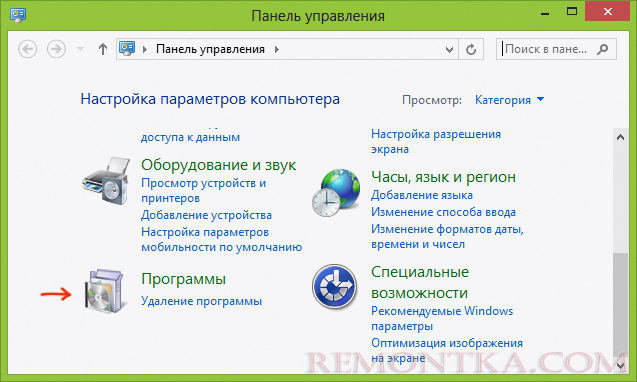This screenshot has height=382, width=637.
Task: Click the vertical scrollbar down arrow
Action: (x=620, y=366)
